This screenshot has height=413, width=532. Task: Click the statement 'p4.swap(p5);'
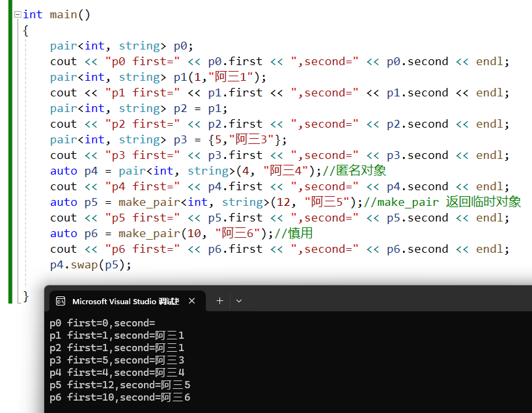pos(91,264)
